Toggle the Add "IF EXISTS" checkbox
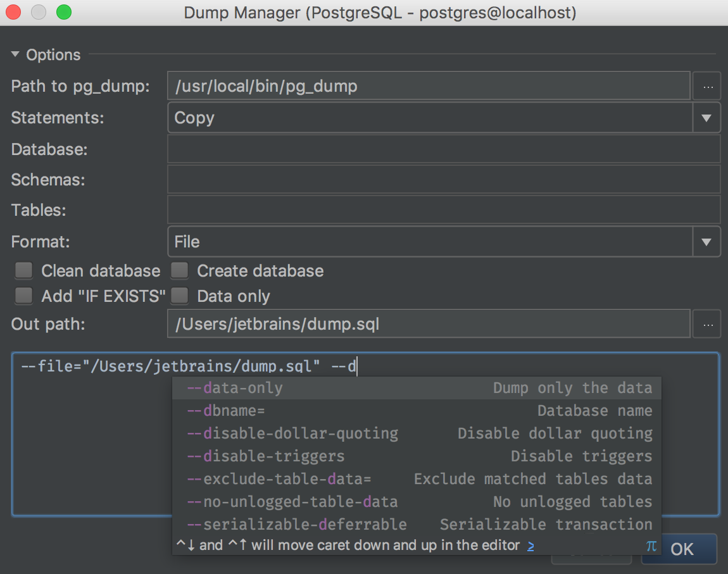The image size is (728, 574). click(23, 296)
